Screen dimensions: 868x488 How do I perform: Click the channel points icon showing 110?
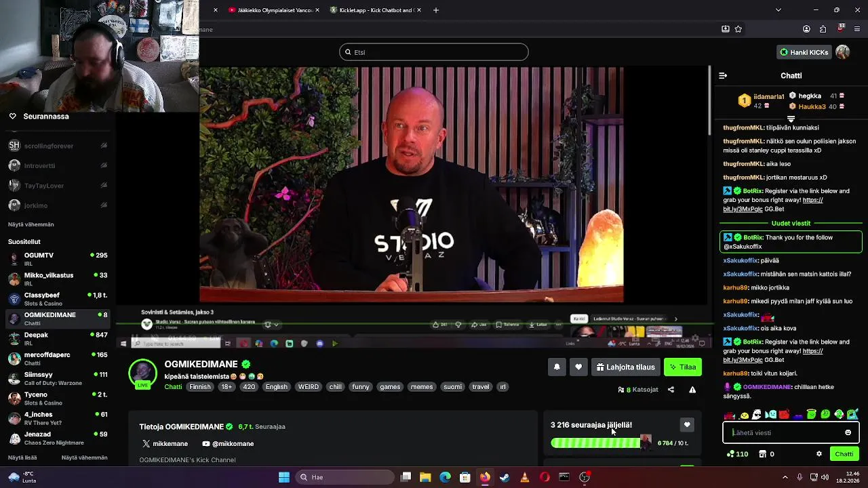point(737,454)
